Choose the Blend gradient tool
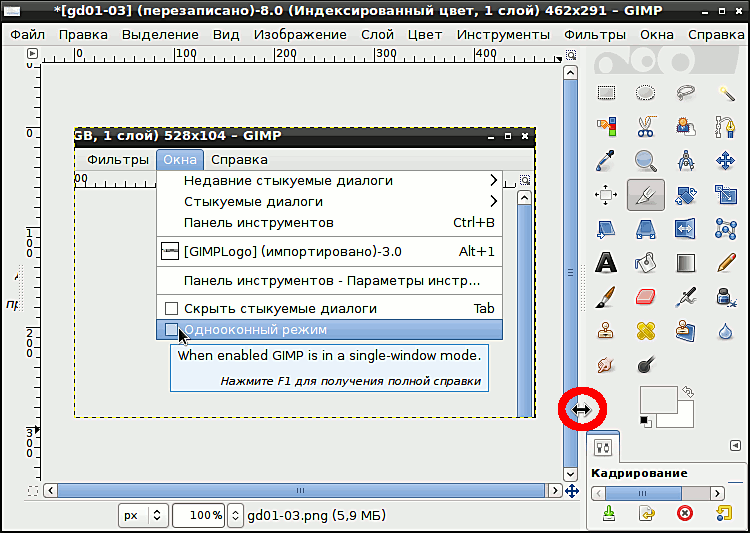This screenshot has height=533, width=750. click(x=685, y=263)
